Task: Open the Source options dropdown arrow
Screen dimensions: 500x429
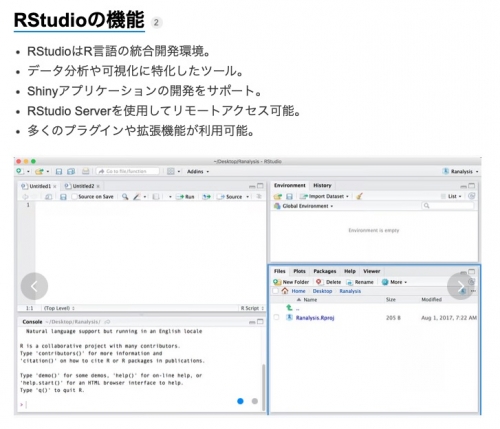Action: click(x=248, y=197)
